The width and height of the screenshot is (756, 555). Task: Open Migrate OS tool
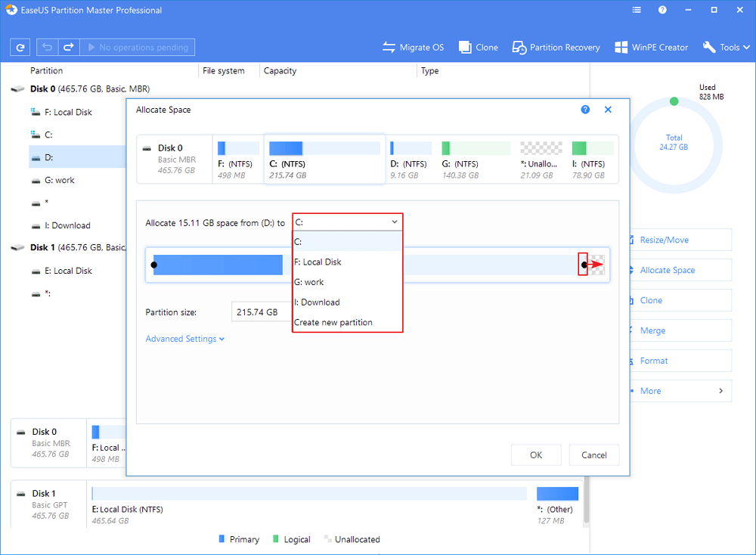[414, 47]
